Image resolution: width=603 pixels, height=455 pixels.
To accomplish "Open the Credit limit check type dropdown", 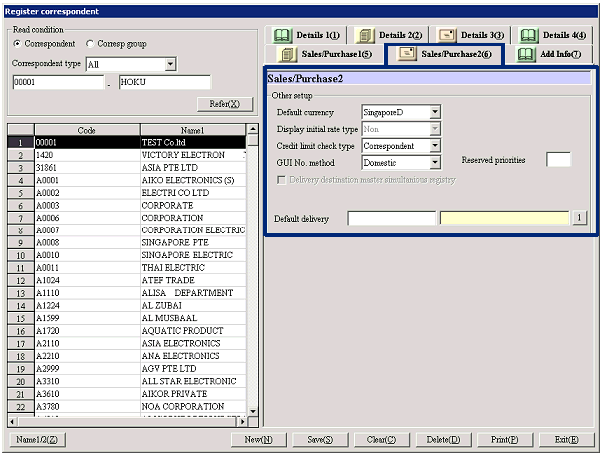I will (x=435, y=146).
